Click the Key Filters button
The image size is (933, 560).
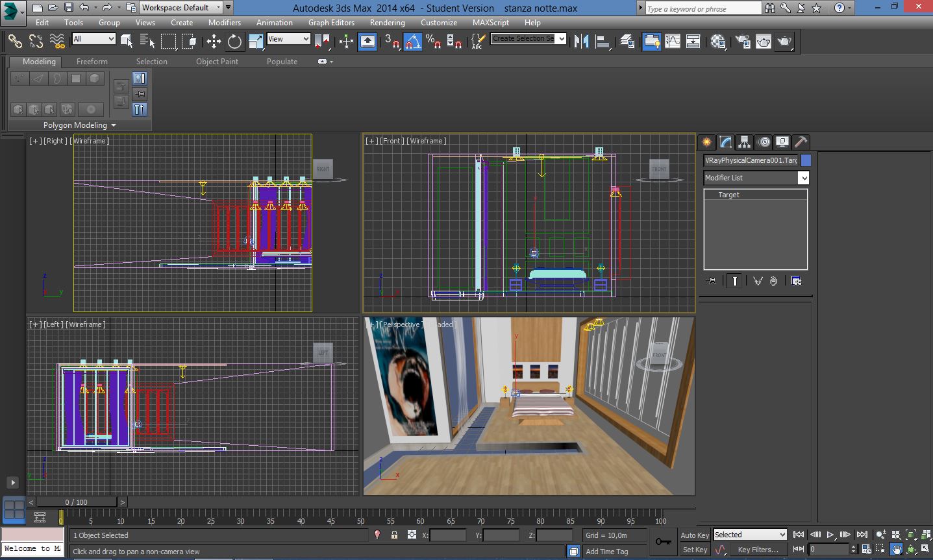[x=758, y=550]
